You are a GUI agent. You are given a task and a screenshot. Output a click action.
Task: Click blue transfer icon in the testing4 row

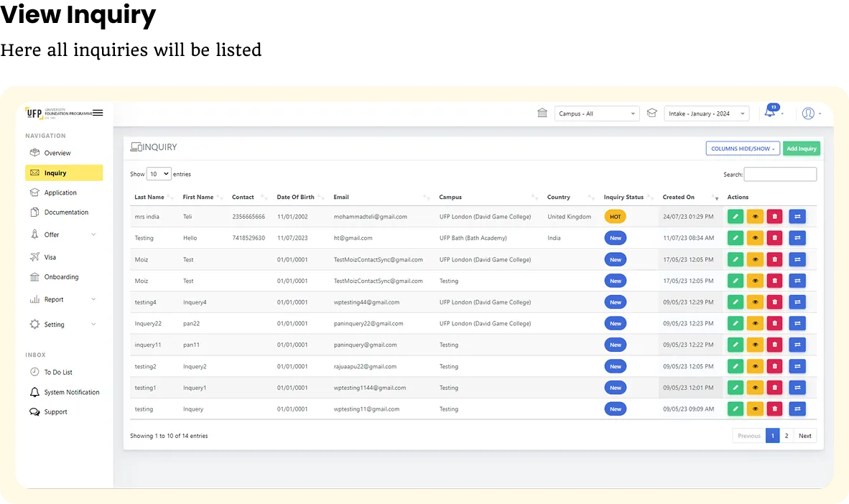797,302
